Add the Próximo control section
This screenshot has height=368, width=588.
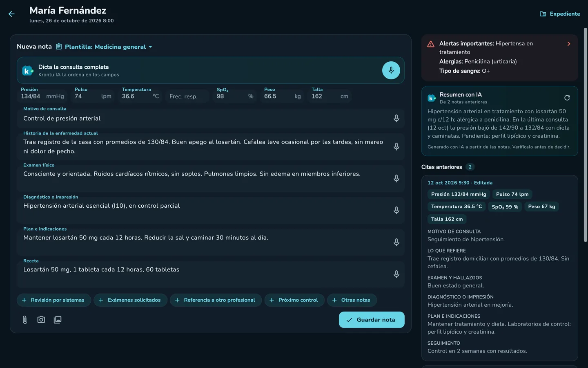tap(294, 300)
